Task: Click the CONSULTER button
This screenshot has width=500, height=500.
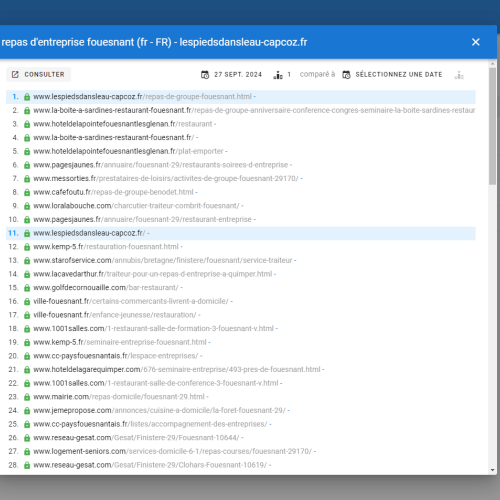Action: click(x=38, y=74)
